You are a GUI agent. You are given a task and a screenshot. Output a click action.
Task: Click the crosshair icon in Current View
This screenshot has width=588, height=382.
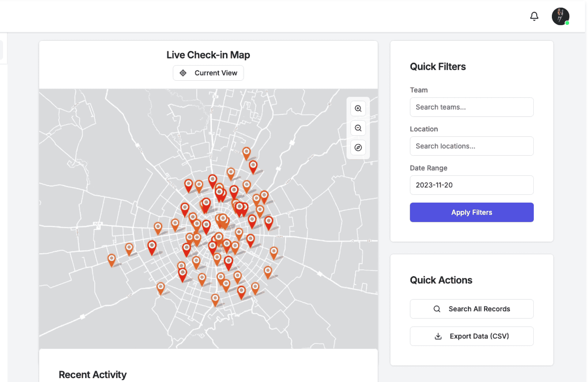[183, 73]
